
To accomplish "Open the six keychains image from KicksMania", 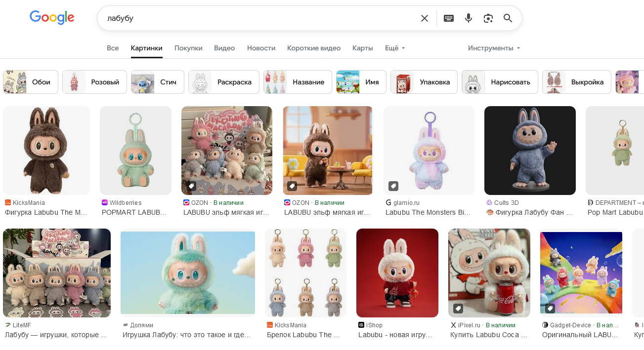I will pyautogui.click(x=305, y=273).
